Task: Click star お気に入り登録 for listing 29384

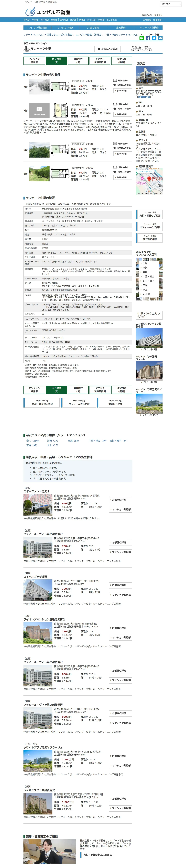Action: [x=115, y=148]
